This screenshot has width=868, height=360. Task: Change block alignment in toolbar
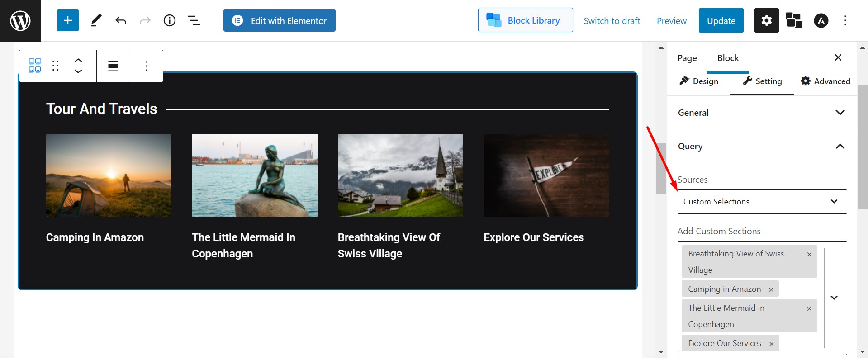point(113,66)
